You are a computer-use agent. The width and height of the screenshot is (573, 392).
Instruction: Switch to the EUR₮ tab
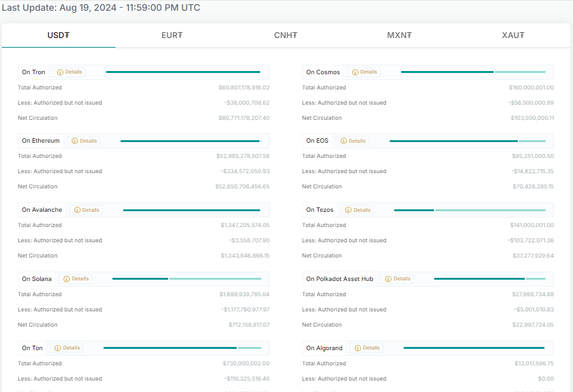point(172,36)
